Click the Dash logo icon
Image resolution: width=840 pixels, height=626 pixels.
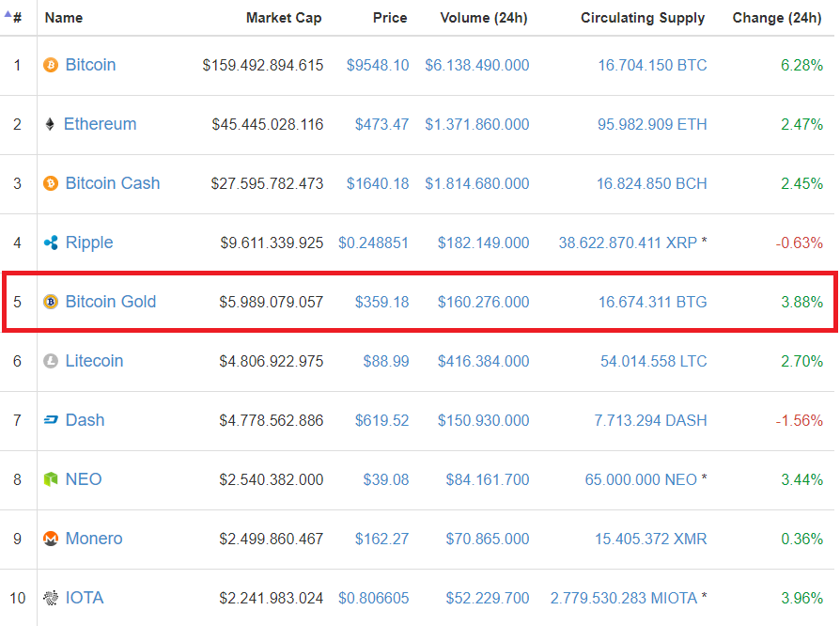point(51,420)
